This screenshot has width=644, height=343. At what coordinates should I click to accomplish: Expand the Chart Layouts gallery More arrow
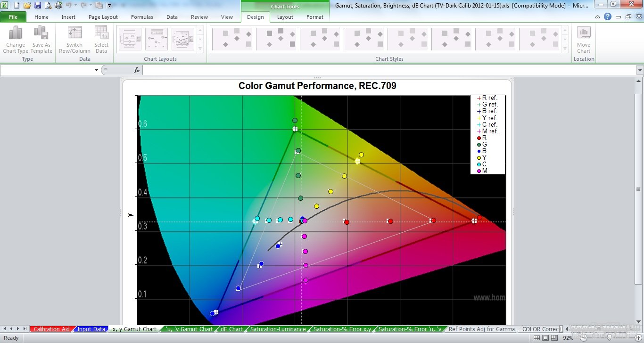(x=200, y=48)
